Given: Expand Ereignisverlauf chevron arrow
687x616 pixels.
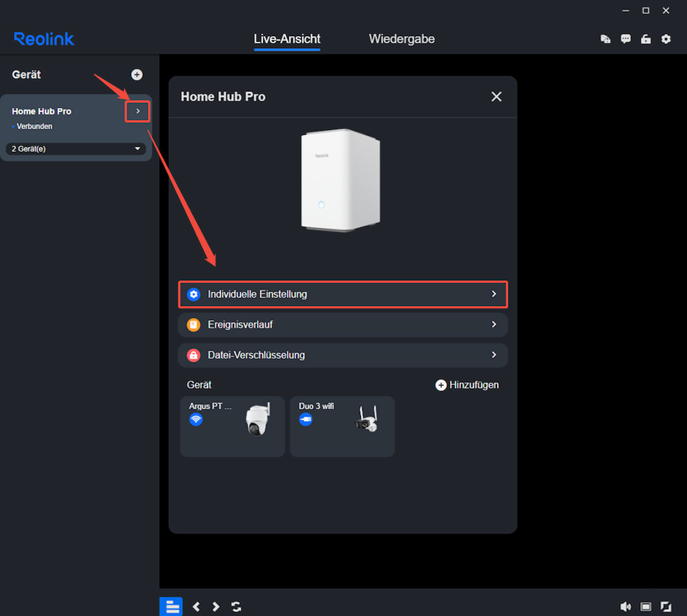Looking at the screenshot, I should tap(494, 324).
